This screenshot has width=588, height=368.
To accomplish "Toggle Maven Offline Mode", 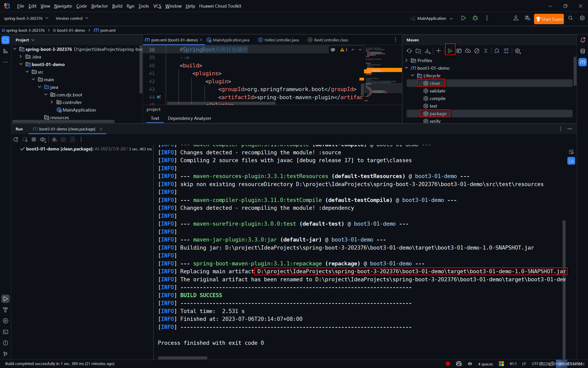I will [468, 51].
